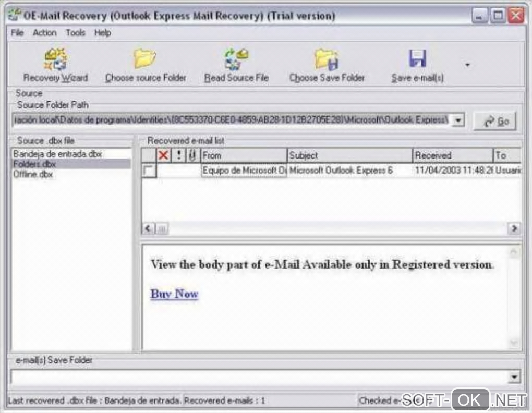Click the attachment paperclip column header
The height and width of the screenshot is (413, 532).
(x=192, y=155)
